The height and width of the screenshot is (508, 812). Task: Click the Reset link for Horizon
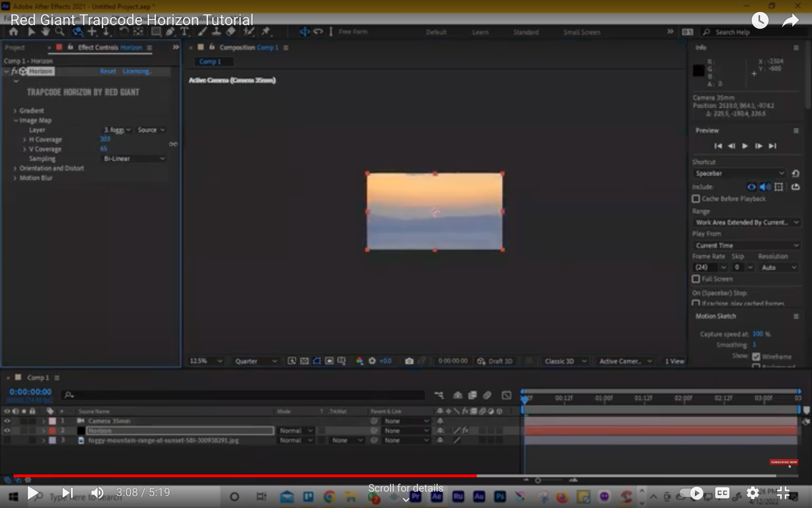click(x=108, y=71)
